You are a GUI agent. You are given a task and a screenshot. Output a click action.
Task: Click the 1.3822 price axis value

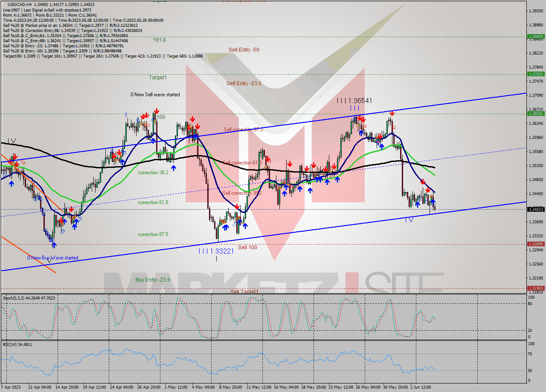point(536,53)
